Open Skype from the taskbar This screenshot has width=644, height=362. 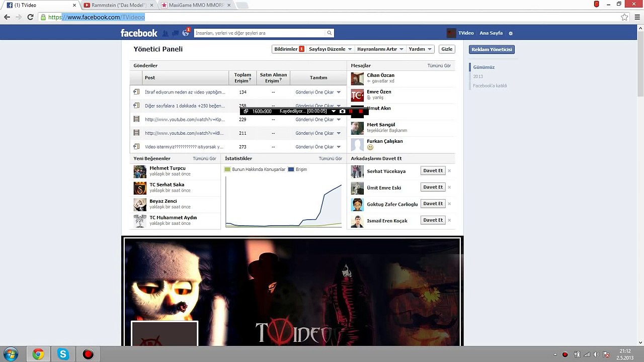63,354
